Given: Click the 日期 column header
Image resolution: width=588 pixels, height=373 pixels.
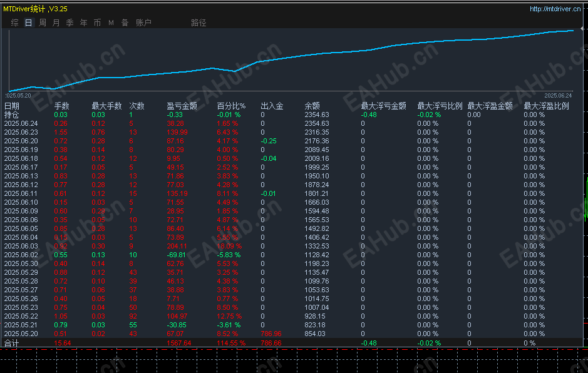Looking at the screenshot, I should pyautogui.click(x=12, y=106).
